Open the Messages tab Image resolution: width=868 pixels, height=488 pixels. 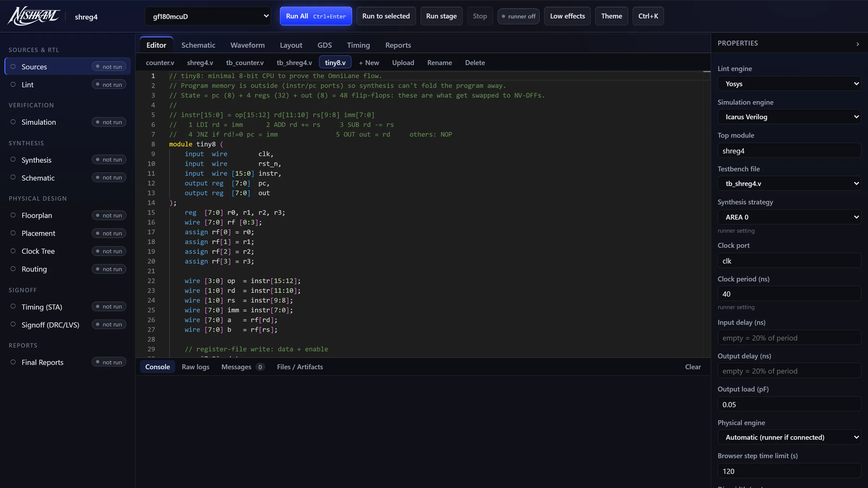coord(243,367)
